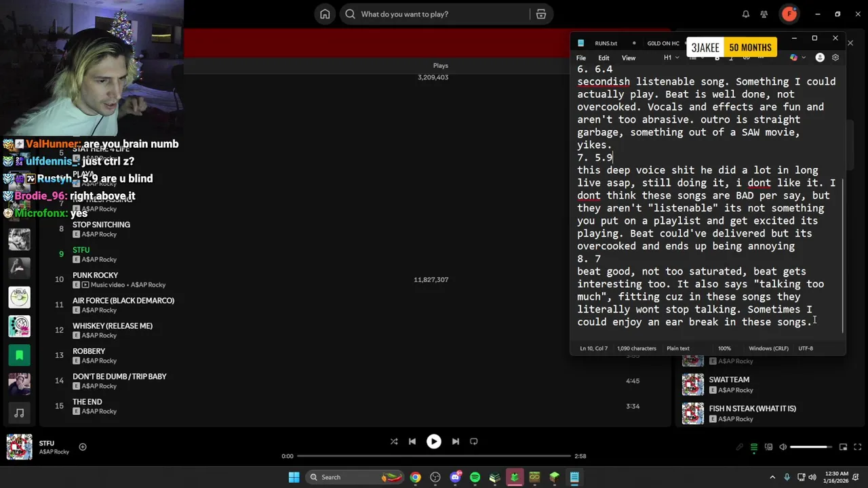Focus the 'What do you want to play?' search box
This screenshot has height=488, width=868.
tap(434, 14)
